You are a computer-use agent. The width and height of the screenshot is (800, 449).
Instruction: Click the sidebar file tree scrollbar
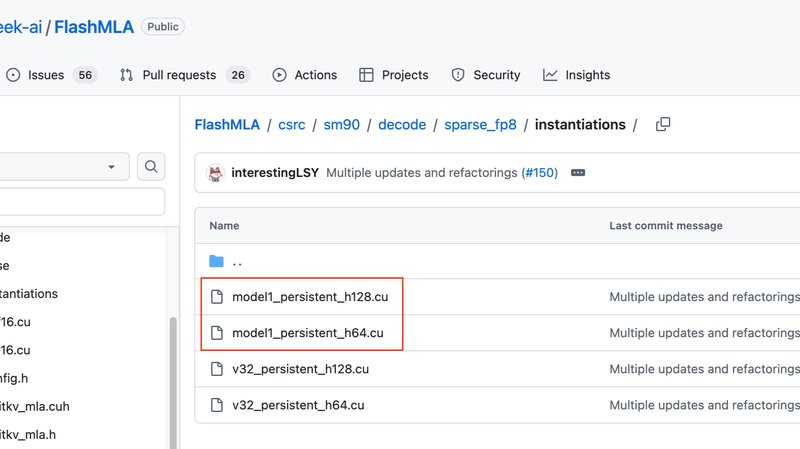[x=173, y=383]
